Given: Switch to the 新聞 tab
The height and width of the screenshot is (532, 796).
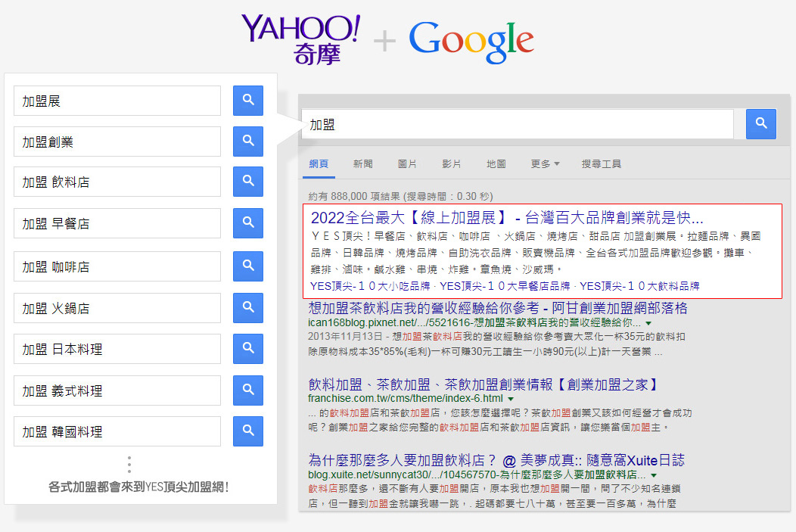Looking at the screenshot, I should pos(363,164).
